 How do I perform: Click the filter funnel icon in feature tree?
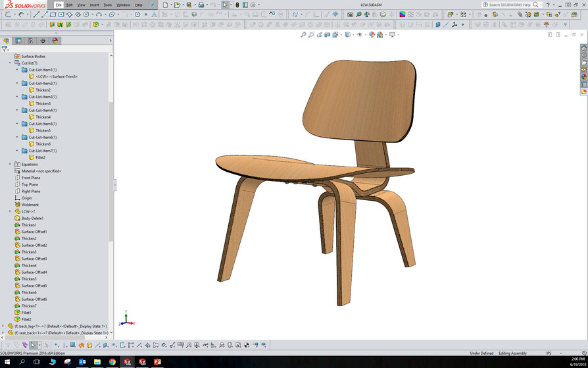4,49
